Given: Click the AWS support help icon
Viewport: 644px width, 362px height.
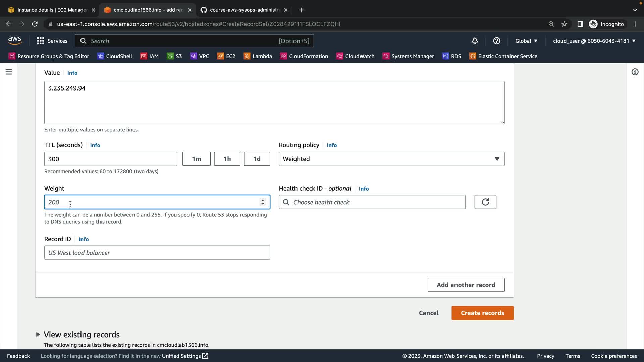Looking at the screenshot, I should point(497,41).
